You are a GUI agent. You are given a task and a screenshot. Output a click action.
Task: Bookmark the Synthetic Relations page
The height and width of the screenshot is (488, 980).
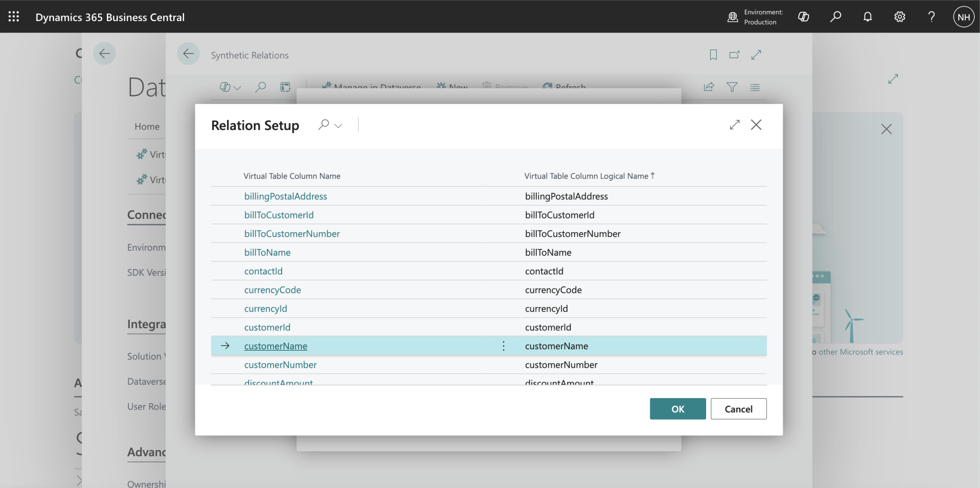[x=713, y=55]
